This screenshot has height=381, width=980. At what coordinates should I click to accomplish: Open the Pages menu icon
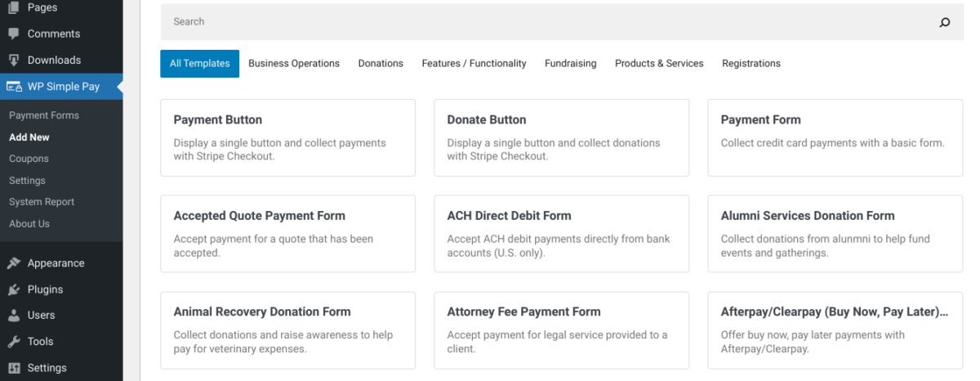[14, 7]
